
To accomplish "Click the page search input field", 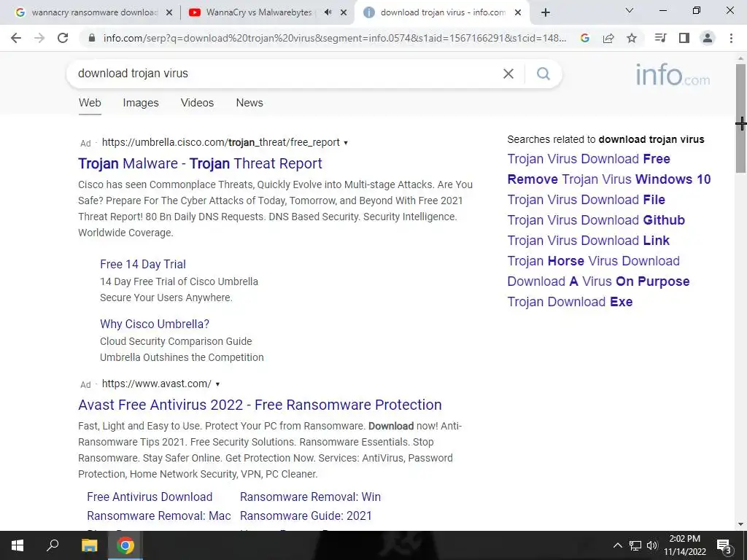I will point(286,74).
